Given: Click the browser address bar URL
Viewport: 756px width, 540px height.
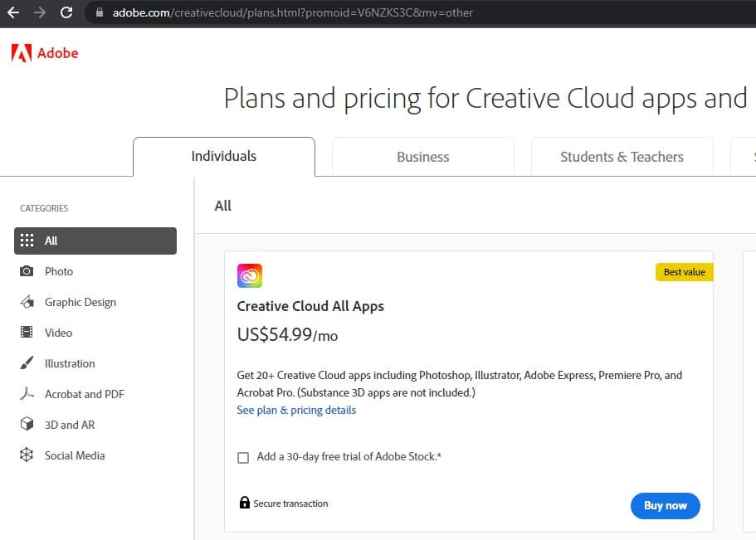Looking at the screenshot, I should (292, 12).
